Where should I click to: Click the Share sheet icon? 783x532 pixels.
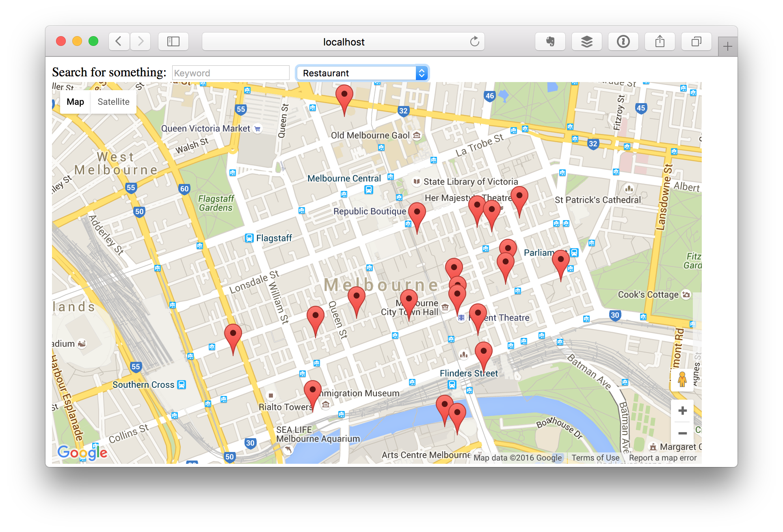pos(660,41)
